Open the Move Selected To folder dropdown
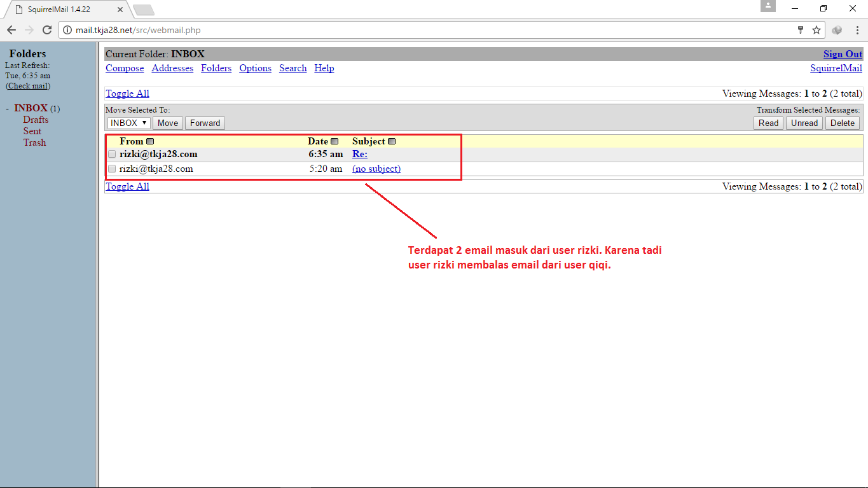 click(x=129, y=123)
